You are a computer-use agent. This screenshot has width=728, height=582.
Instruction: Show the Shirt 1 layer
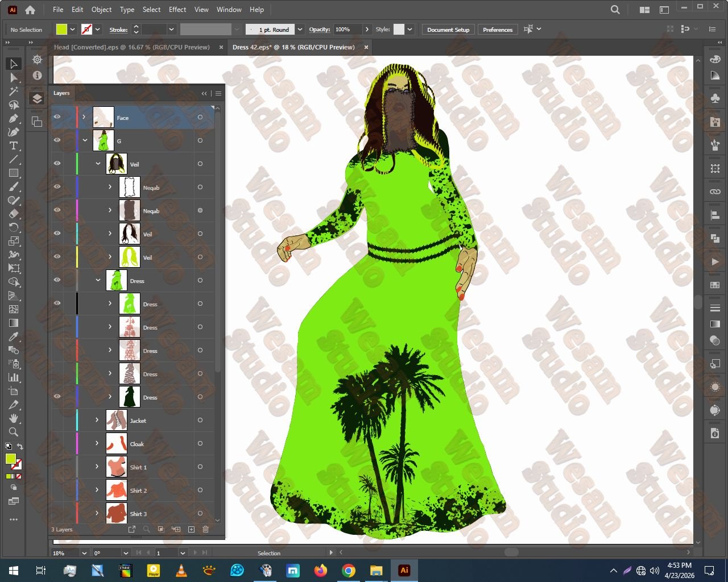[57, 467]
